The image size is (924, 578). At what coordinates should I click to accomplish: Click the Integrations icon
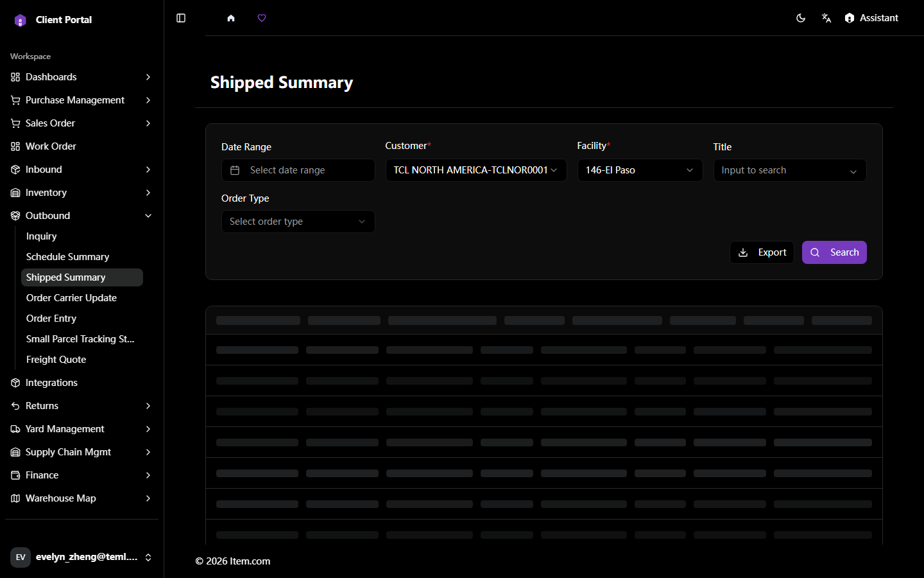pyautogui.click(x=15, y=383)
